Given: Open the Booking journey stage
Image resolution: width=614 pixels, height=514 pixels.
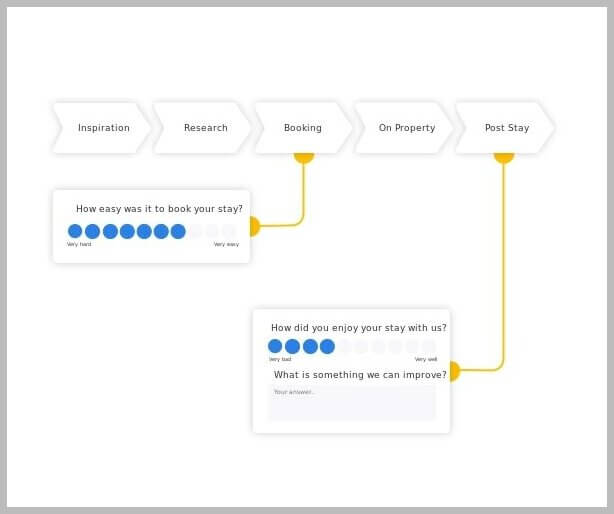Looking at the screenshot, I should point(303,128).
